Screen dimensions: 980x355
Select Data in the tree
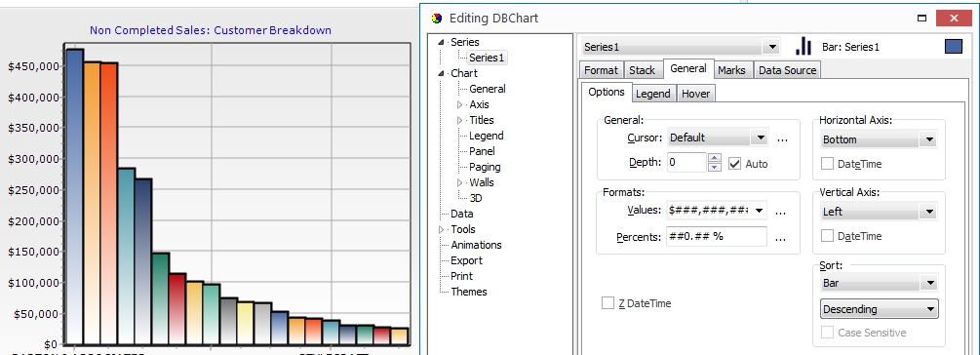[462, 214]
